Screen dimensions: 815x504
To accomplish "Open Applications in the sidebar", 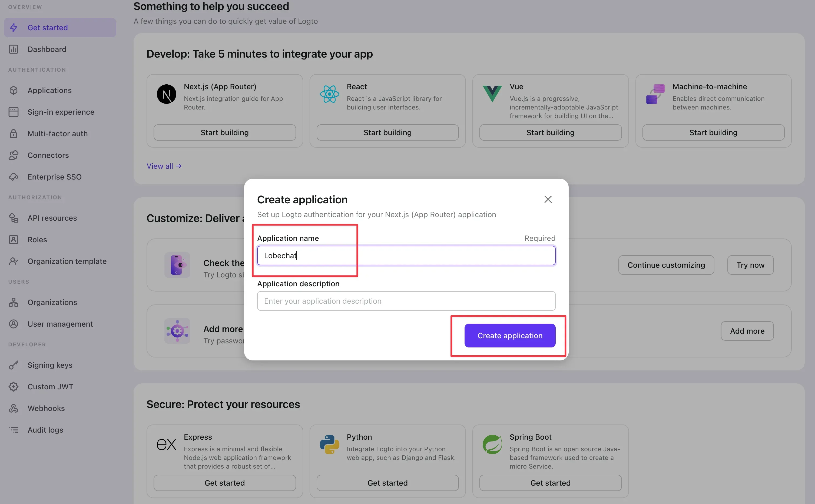I will tap(60, 90).
